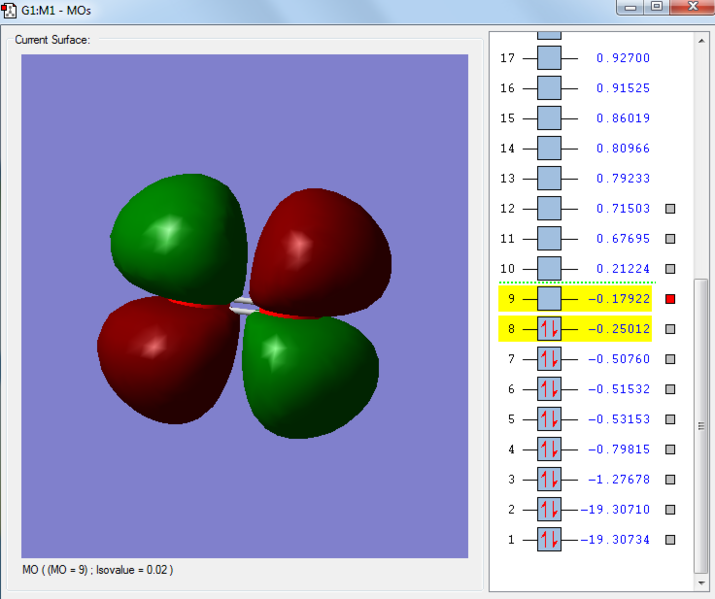Select orbital box of MO 15
Image resolution: width=715 pixels, height=599 pixels.
click(x=549, y=118)
